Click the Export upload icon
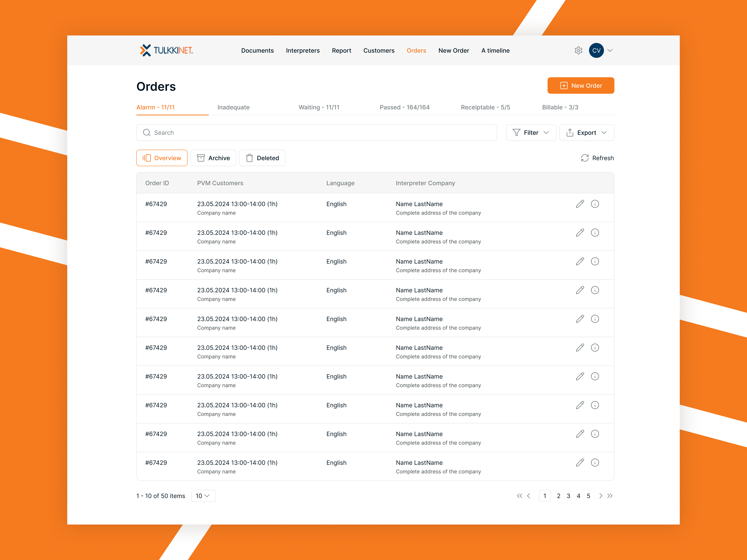This screenshot has height=560, width=747. (x=570, y=132)
